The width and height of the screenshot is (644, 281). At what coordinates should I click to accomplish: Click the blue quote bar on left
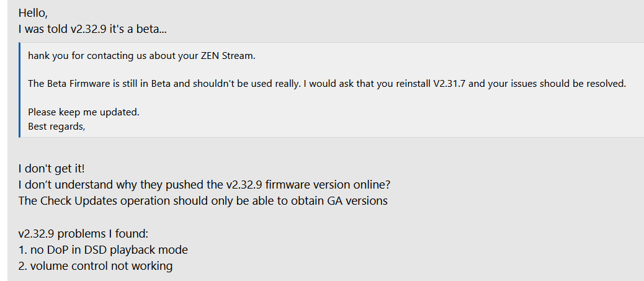(x=19, y=90)
